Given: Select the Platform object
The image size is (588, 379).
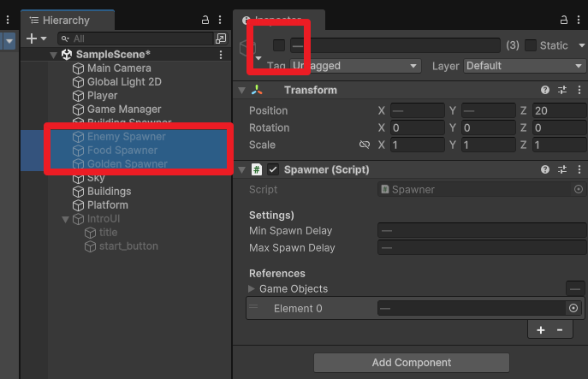Looking at the screenshot, I should tap(108, 205).
